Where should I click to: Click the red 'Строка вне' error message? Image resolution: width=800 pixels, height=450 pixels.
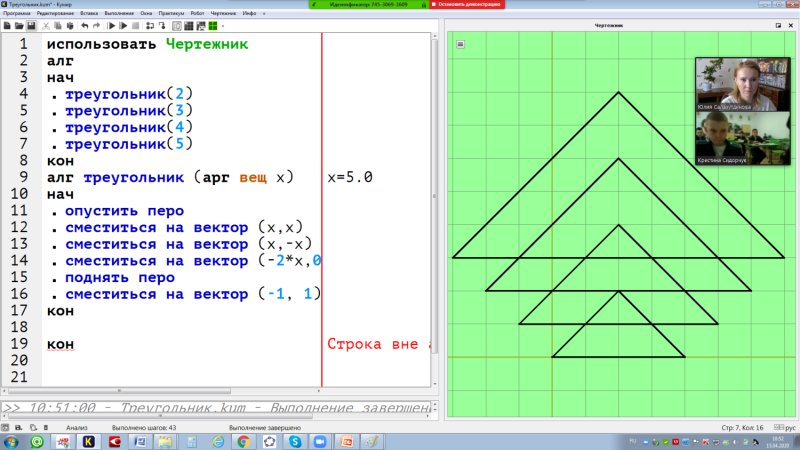pyautogui.click(x=378, y=344)
